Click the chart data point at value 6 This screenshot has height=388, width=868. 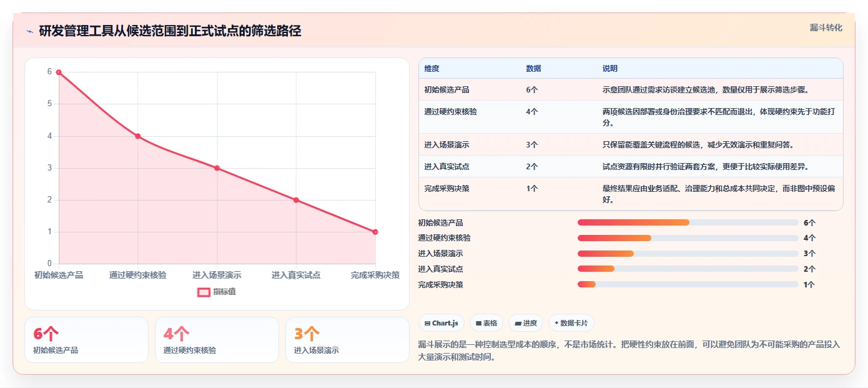(x=59, y=72)
